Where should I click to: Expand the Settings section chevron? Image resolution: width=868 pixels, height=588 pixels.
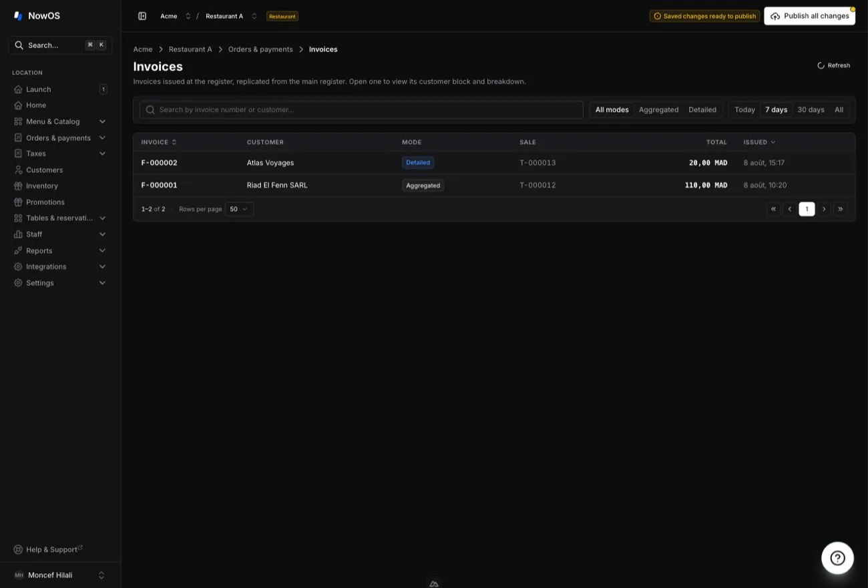(102, 283)
